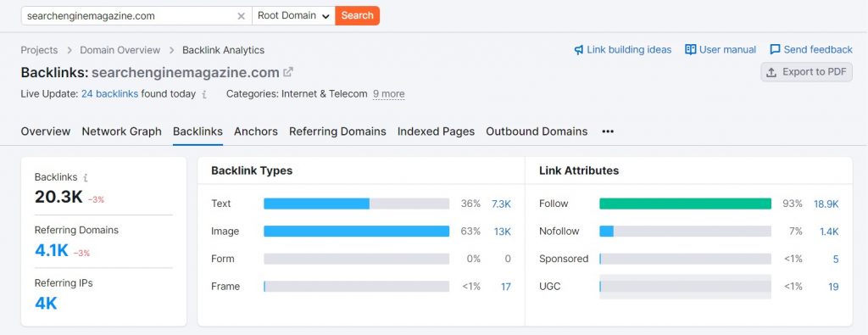Click the Backlink Types heading
The image size is (868, 335).
pos(252,171)
